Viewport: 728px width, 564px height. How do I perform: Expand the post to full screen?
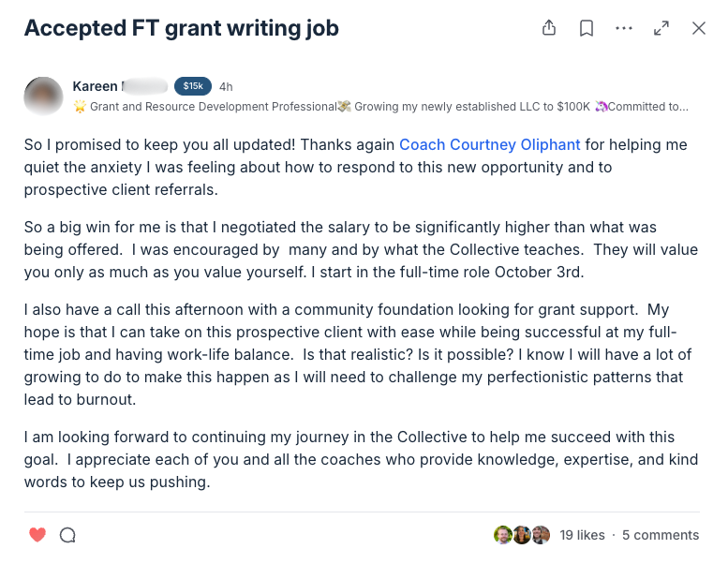pos(661,28)
